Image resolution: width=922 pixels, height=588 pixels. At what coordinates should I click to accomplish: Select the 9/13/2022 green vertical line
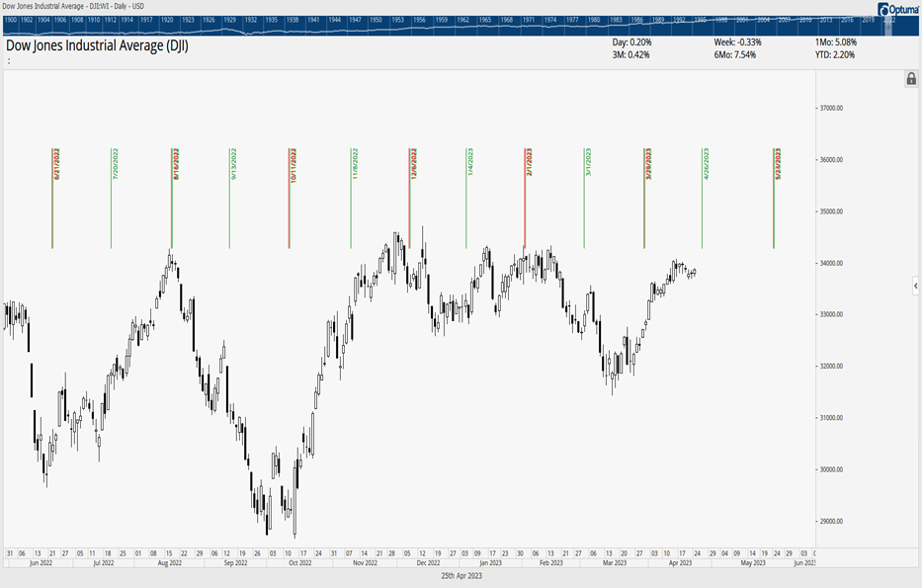229,199
